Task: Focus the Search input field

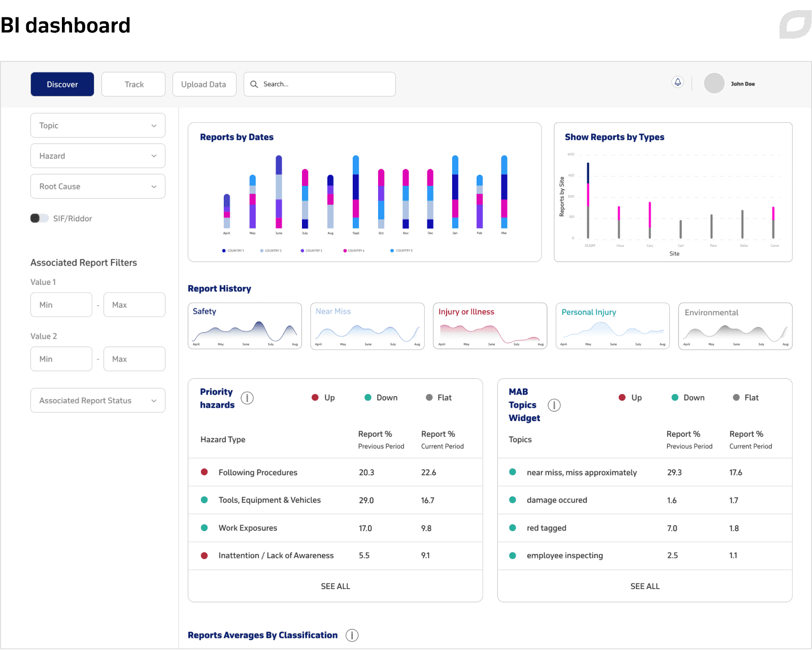Action: click(x=320, y=84)
